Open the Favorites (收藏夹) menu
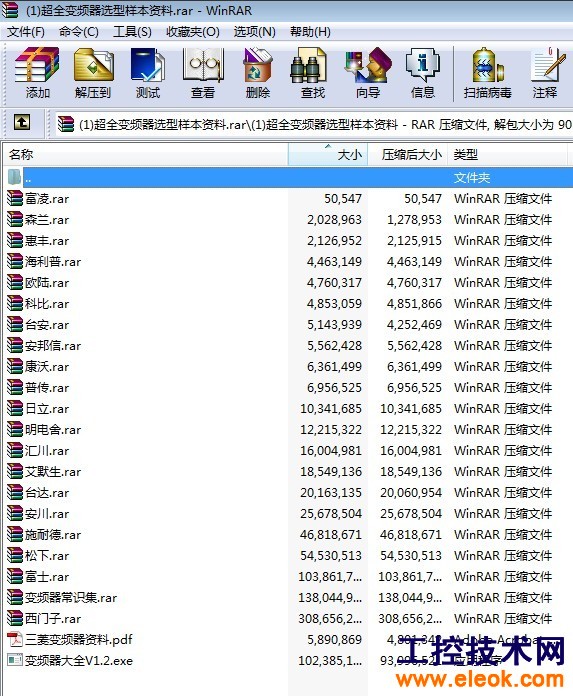Viewport: 573px width, 696px height. 193,32
